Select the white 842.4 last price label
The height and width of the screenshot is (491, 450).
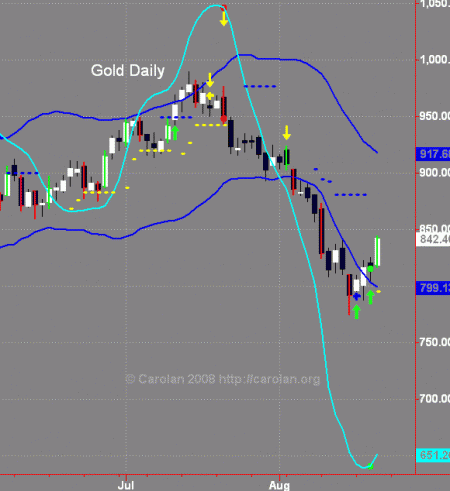(433, 239)
